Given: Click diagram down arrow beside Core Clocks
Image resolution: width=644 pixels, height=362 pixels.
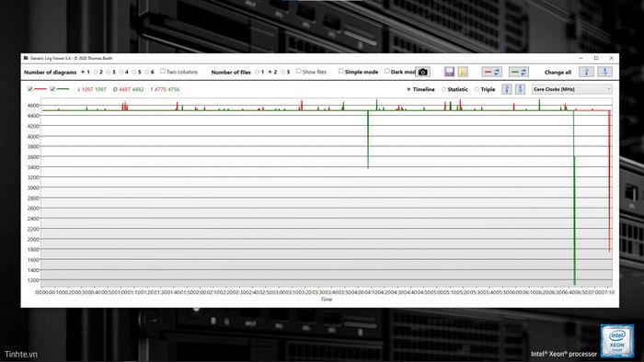Looking at the screenshot, I should click(520, 89).
